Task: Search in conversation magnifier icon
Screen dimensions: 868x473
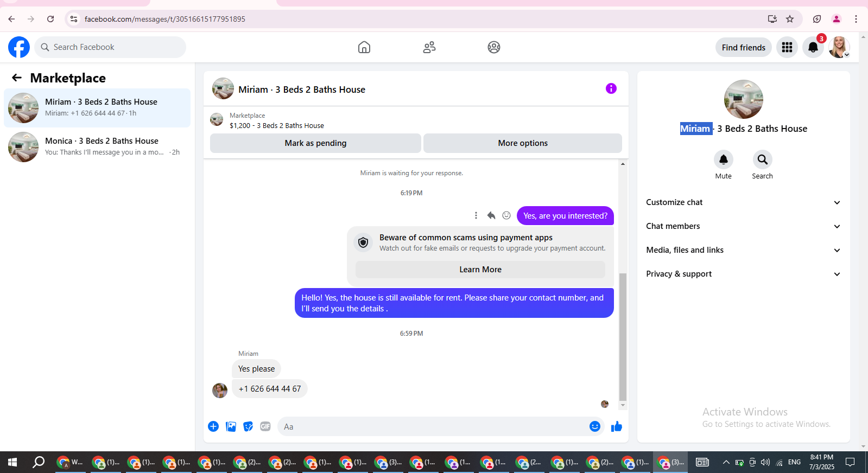Action: click(x=763, y=159)
